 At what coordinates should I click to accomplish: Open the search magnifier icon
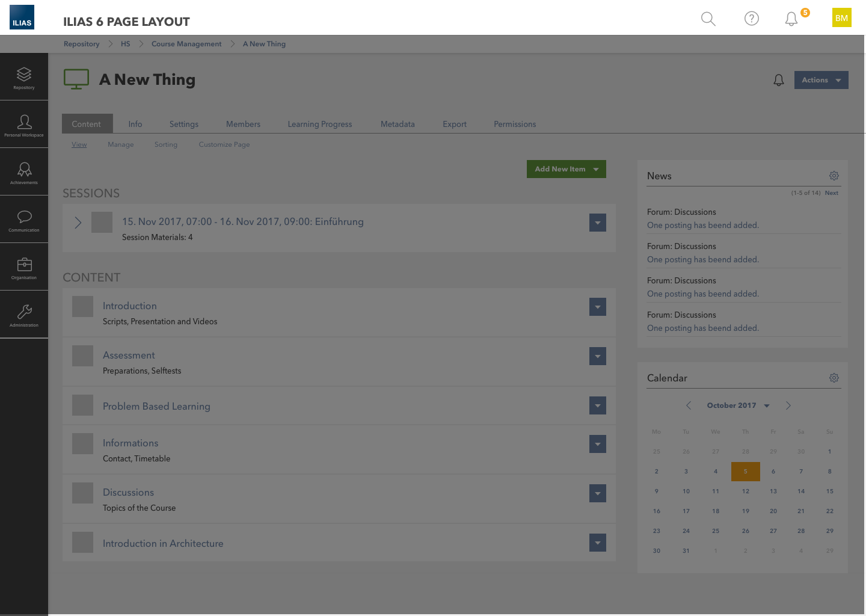[x=708, y=19]
